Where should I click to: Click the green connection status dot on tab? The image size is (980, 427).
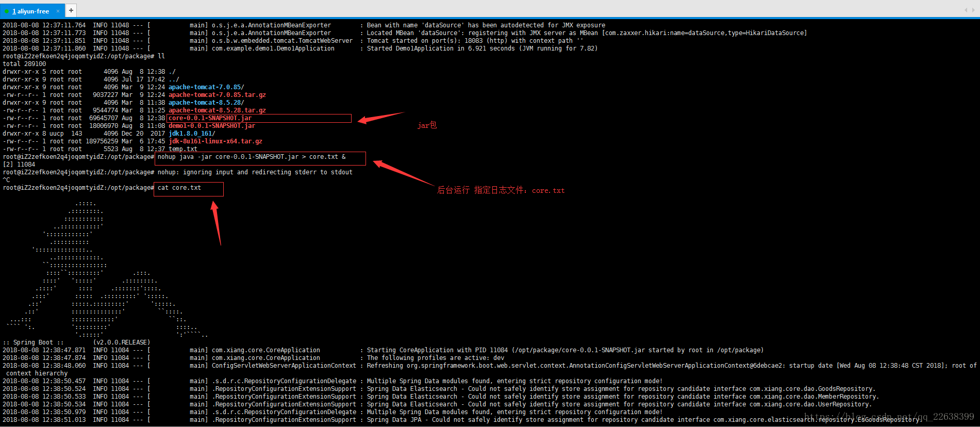[x=7, y=11]
